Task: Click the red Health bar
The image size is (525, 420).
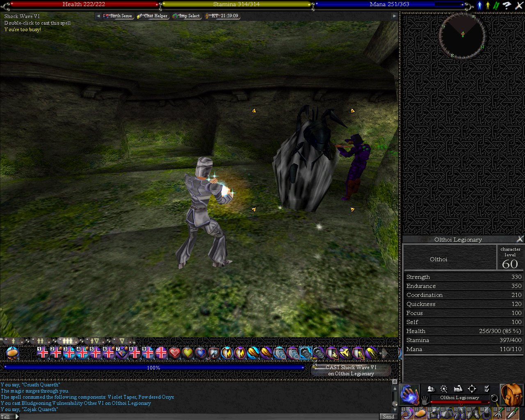Action: [x=84, y=5]
